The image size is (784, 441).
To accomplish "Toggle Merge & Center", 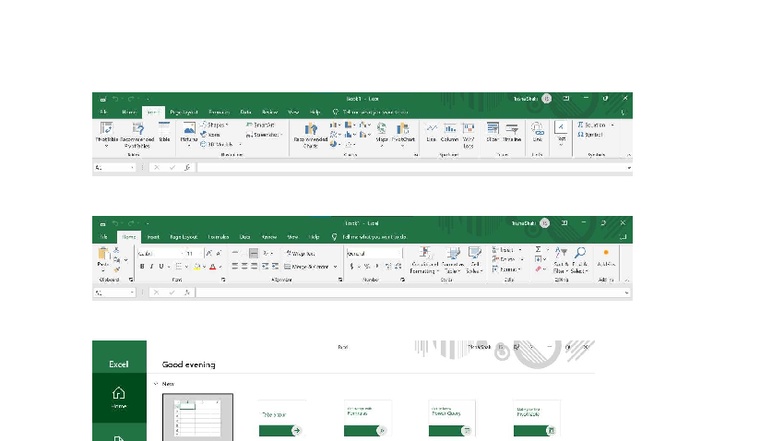I will click(306, 266).
